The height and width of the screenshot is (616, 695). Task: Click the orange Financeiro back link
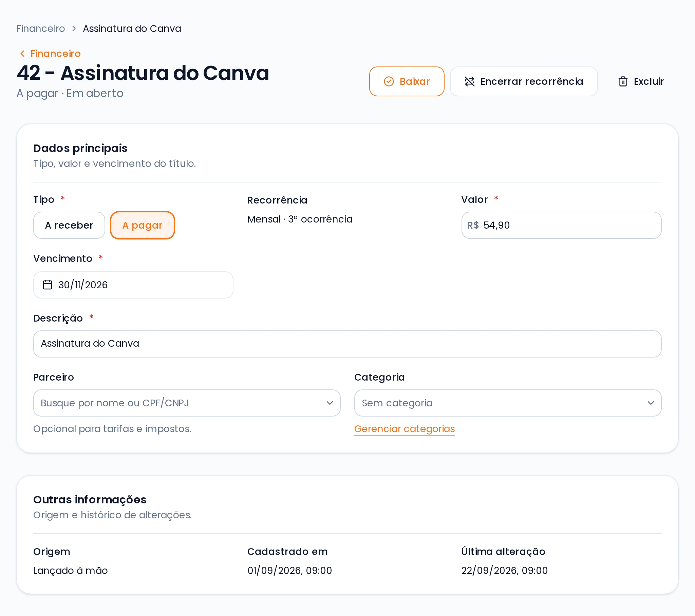[x=55, y=54]
